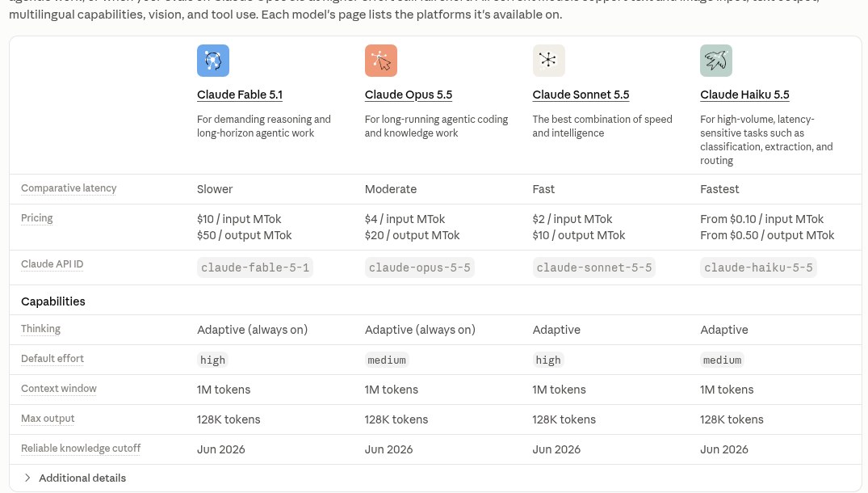Image resolution: width=868 pixels, height=493 pixels.
Task: Select the claude-opus-5-5 API ID code
Action: pyautogui.click(x=420, y=268)
